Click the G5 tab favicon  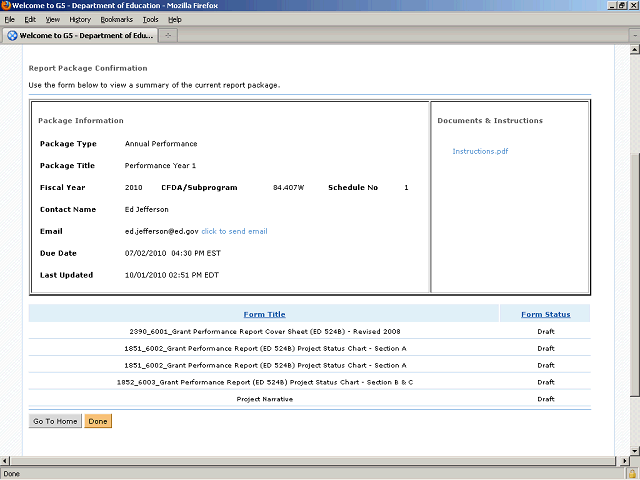[12, 36]
